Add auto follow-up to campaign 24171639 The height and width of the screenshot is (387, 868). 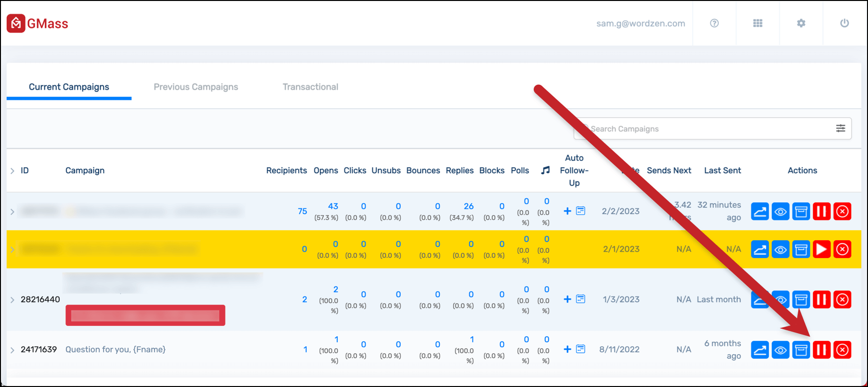pos(567,349)
